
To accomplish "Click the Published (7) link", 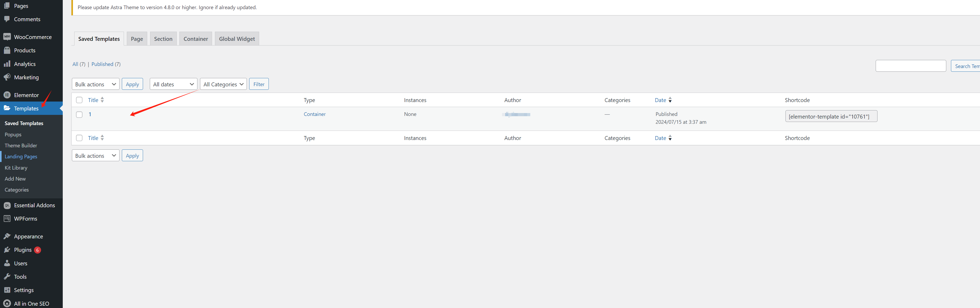I will point(105,64).
